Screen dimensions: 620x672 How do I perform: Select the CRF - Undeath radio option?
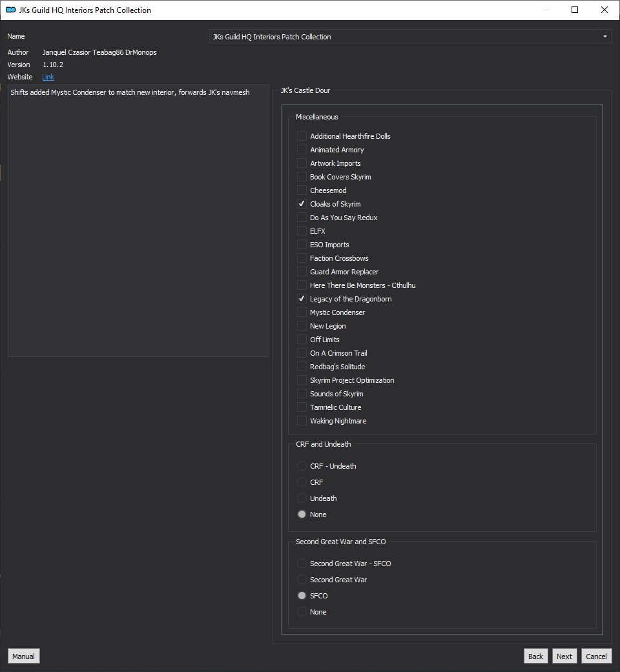pyautogui.click(x=302, y=466)
